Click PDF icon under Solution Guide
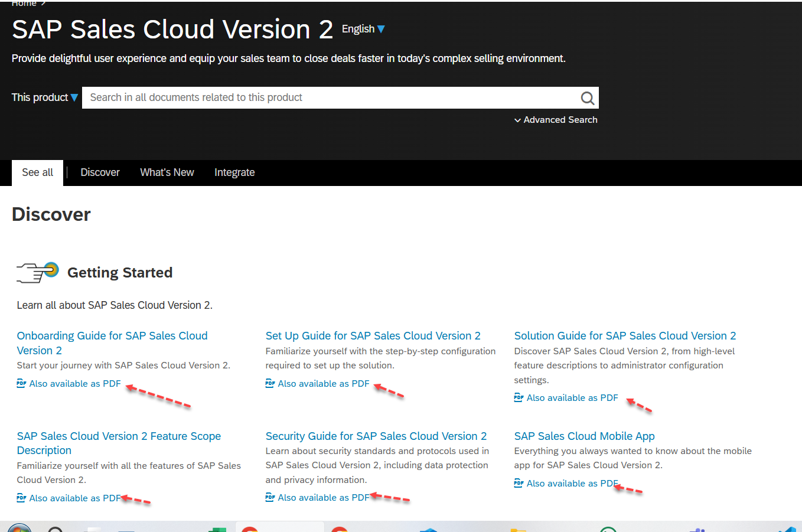802x532 pixels. (x=519, y=398)
